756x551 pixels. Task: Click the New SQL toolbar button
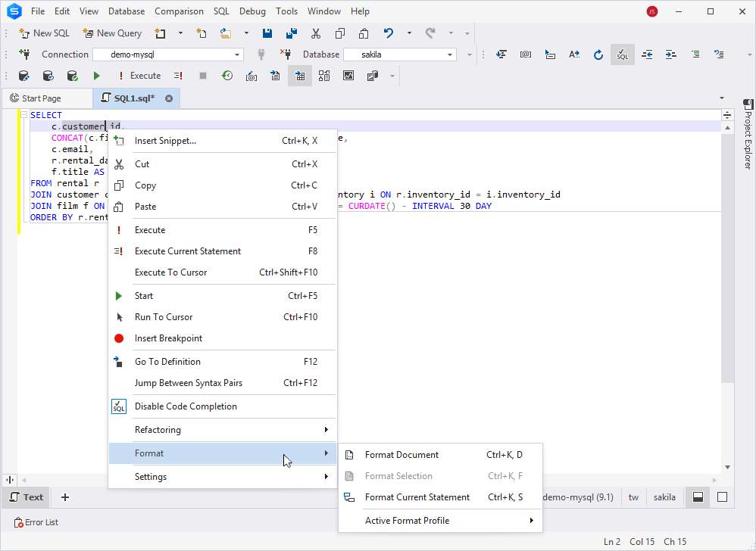pos(45,33)
